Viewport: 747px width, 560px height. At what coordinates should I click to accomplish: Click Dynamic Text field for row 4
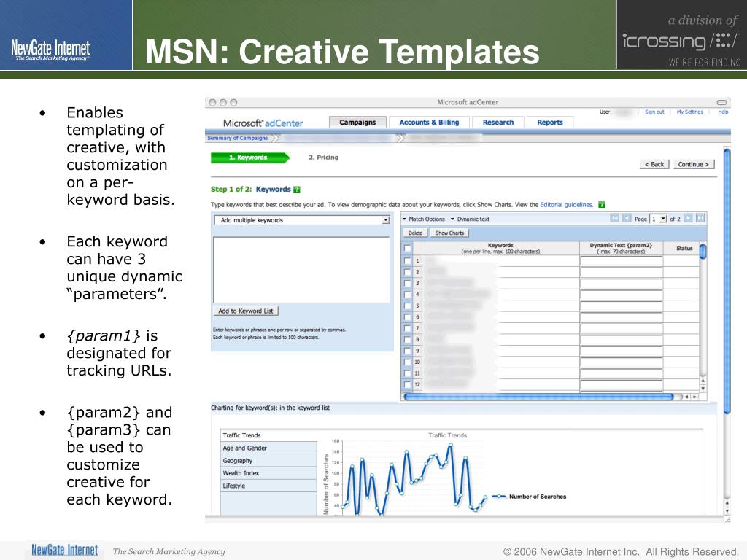(622, 295)
